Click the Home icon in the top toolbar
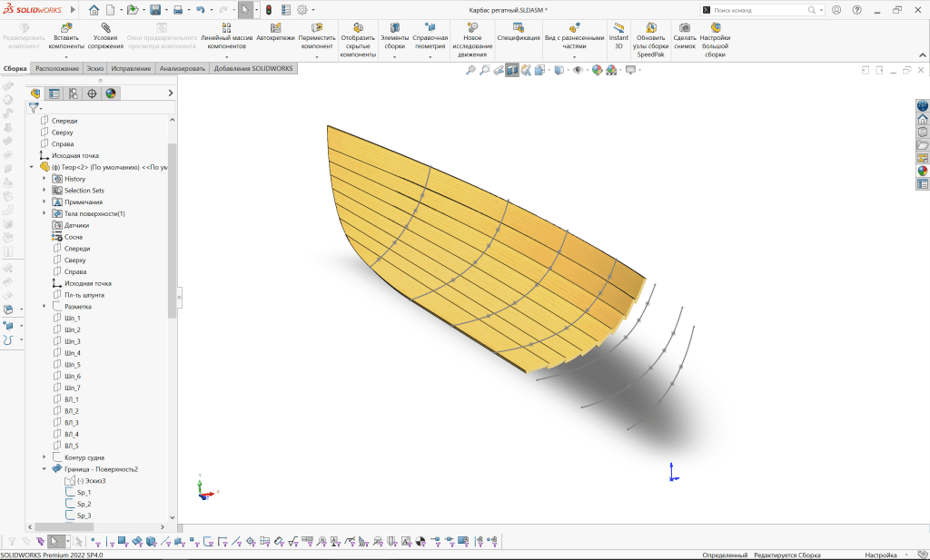 [x=94, y=10]
